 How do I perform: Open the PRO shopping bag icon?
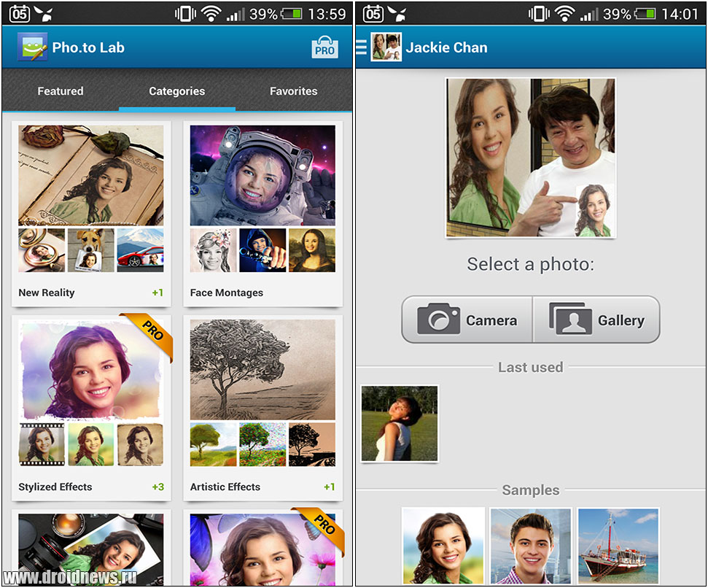pos(324,47)
